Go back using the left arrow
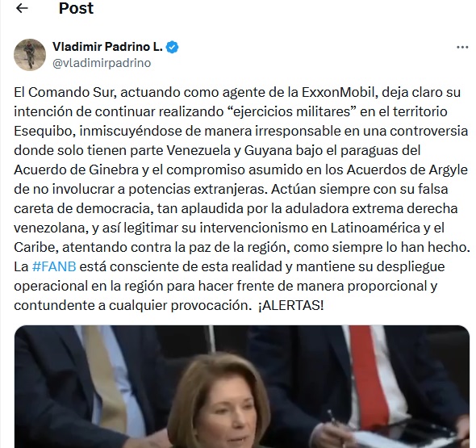The width and height of the screenshot is (476, 448). point(22,8)
